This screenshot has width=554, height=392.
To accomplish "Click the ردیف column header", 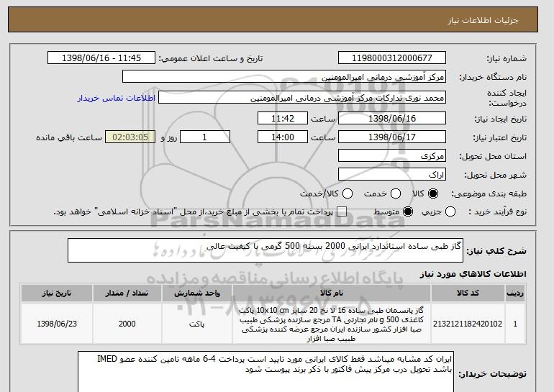I will coord(515,293).
